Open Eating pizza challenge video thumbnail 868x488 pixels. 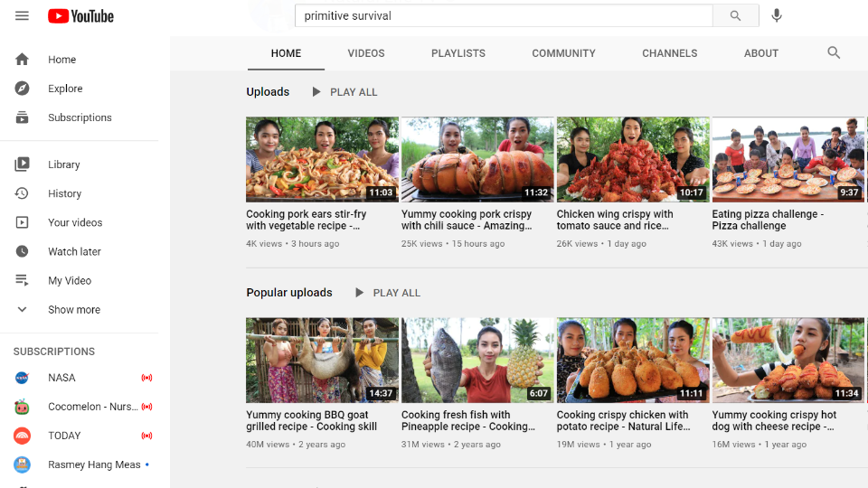tap(788, 159)
